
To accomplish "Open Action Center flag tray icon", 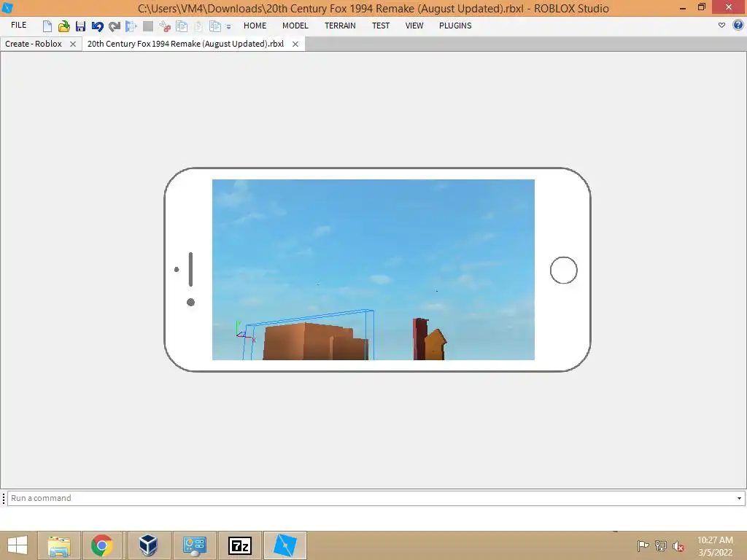I will pos(643,545).
